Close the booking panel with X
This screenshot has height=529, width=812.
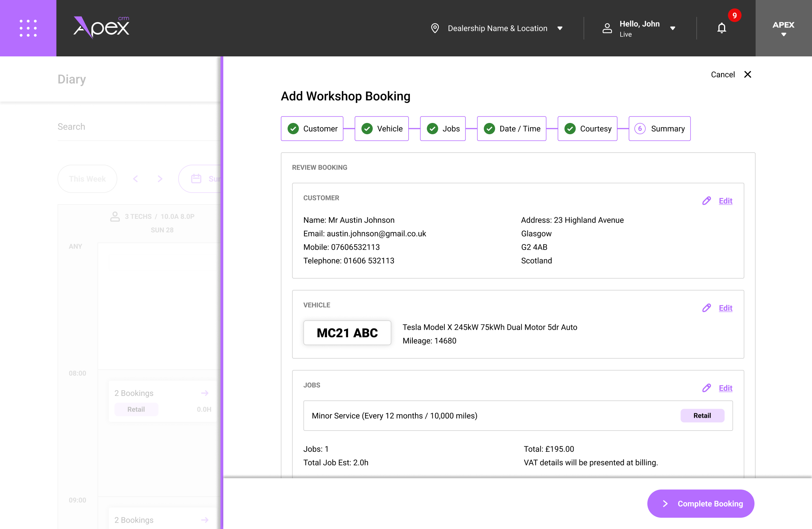[748, 74]
